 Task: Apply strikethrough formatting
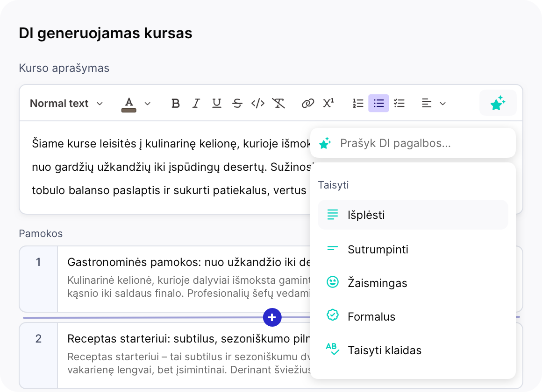click(237, 103)
